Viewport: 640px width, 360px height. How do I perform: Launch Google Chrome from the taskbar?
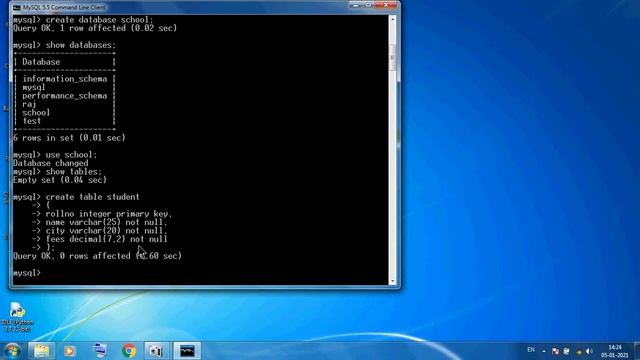129,351
